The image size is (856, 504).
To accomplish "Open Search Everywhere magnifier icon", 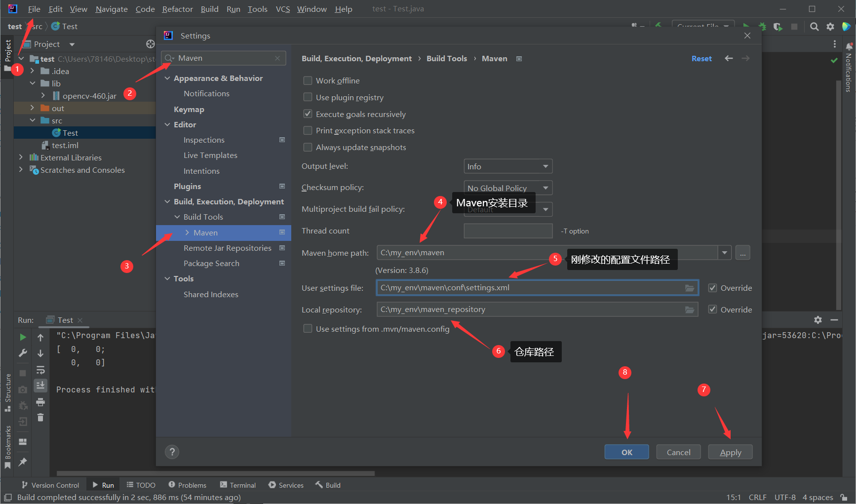I will 815,27.
